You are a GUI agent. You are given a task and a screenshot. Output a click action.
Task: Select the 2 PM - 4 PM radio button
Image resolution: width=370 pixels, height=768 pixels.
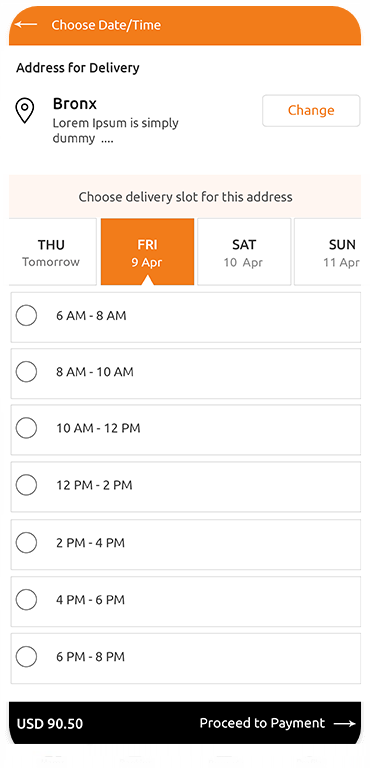26,543
